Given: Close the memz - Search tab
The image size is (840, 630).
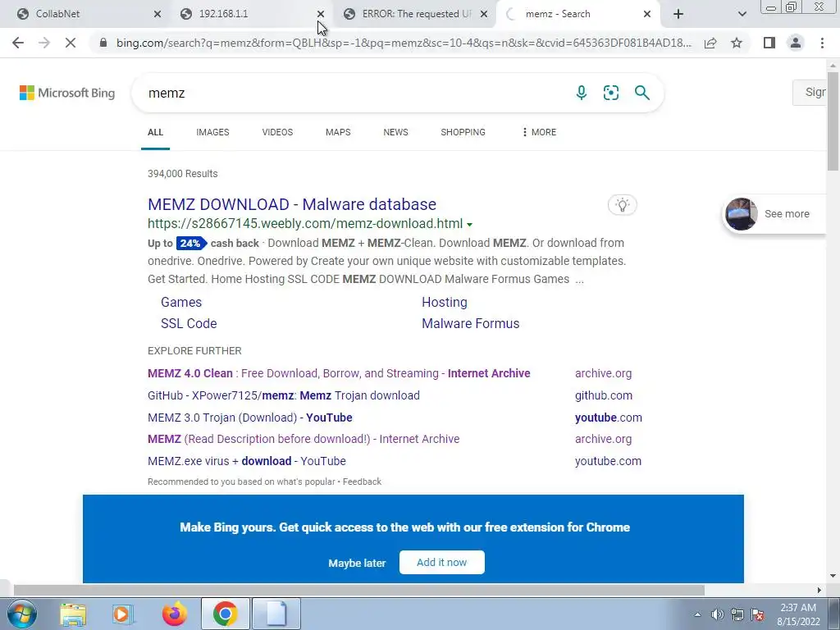Looking at the screenshot, I should click(647, 14).
